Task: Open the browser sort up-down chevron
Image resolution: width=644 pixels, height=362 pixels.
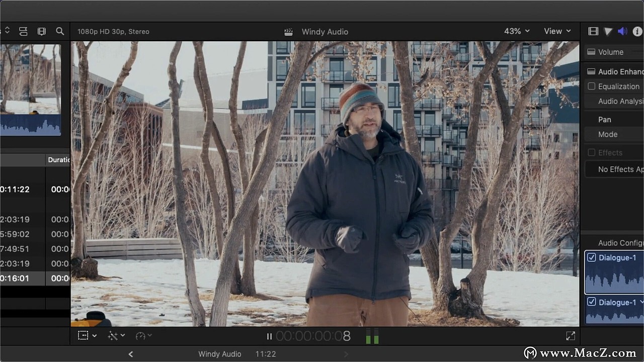Action: (x=7, y=31)
